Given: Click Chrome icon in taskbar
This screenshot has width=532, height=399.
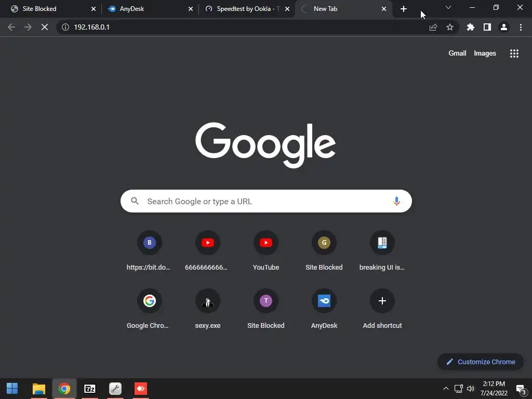Looking at the screenshot, I should 64,389.
